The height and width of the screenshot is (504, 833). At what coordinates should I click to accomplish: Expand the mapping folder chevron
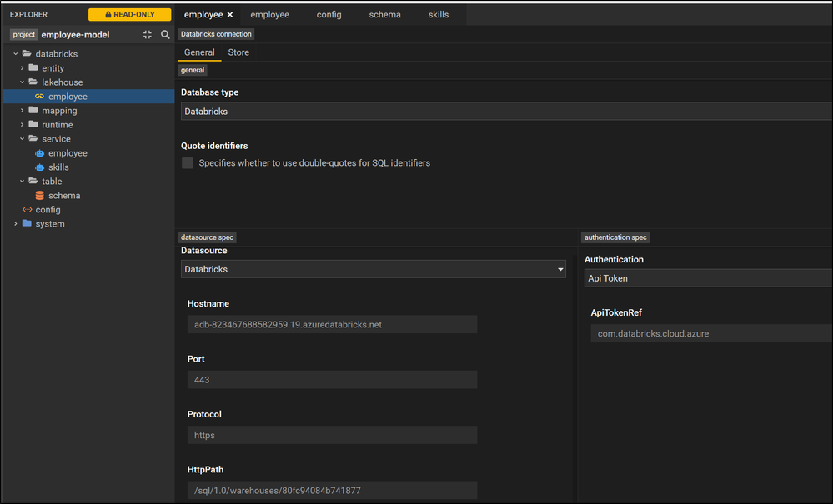pos(22,110)
